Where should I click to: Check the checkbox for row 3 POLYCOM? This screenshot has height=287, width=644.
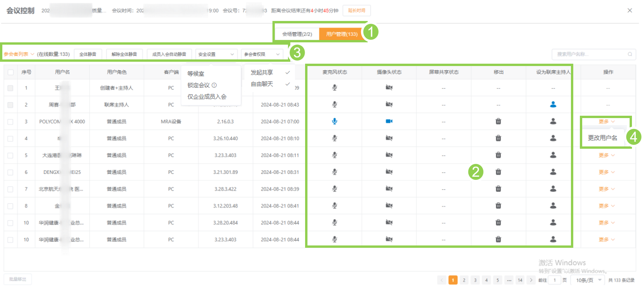(x=10, y=122)
